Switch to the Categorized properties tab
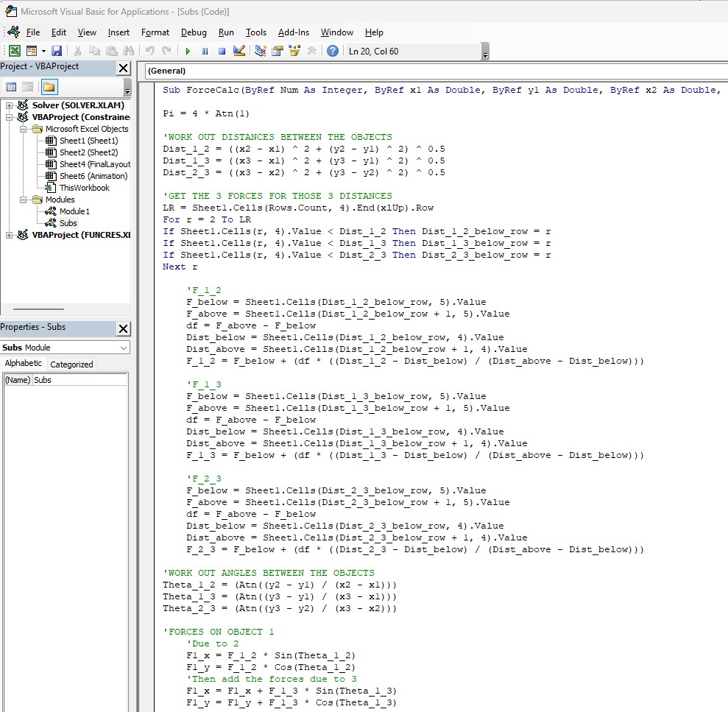Screen dimensions: 728x712 [71, 364]
